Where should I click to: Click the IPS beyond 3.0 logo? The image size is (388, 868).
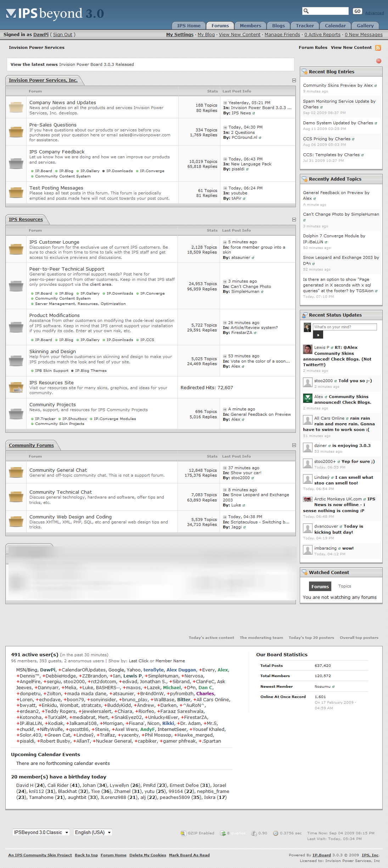point(55,14)
